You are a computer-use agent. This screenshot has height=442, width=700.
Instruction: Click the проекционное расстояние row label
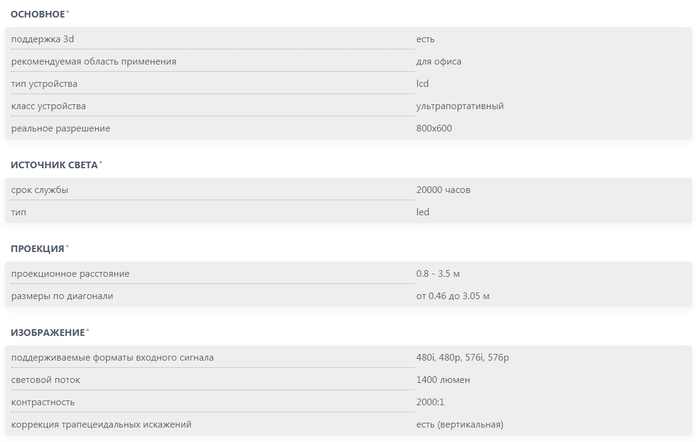coord(70,274)
